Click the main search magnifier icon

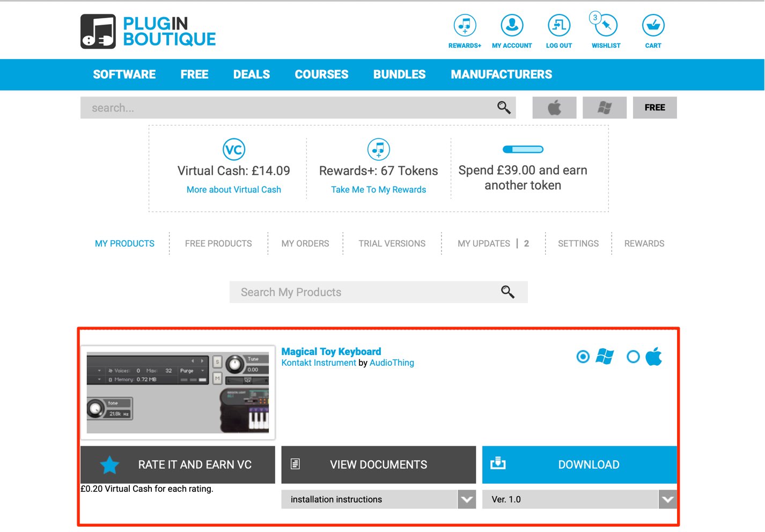click(504, 107)
